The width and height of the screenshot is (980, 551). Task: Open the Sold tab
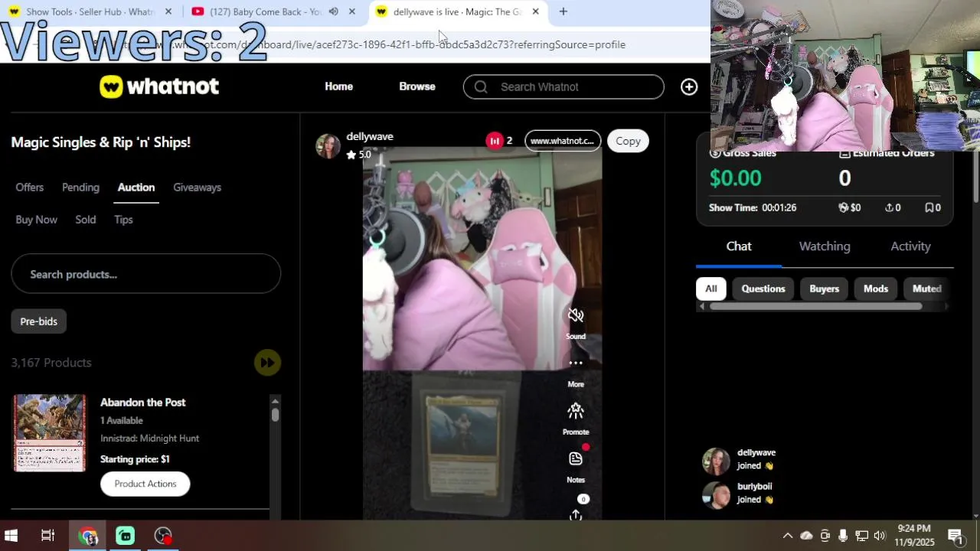(86, 220)
